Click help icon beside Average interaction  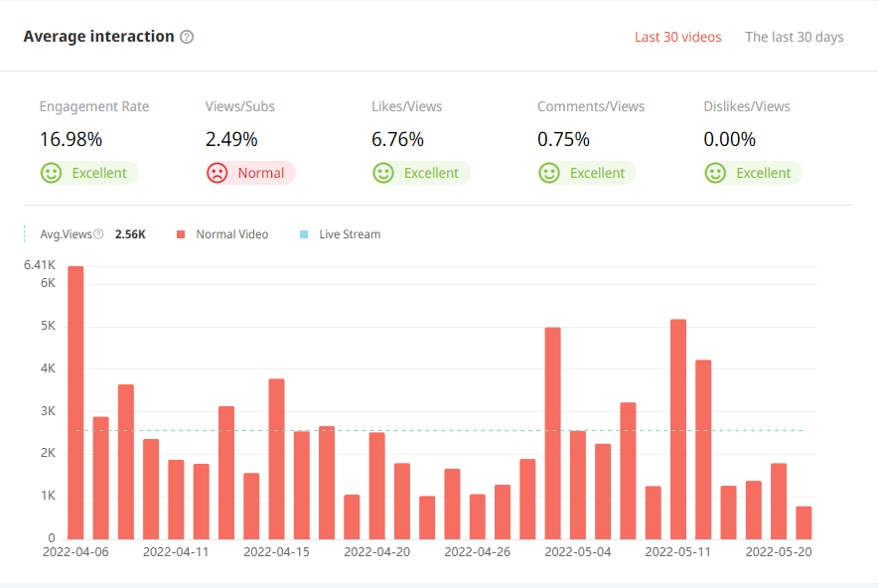click(187, 37)
